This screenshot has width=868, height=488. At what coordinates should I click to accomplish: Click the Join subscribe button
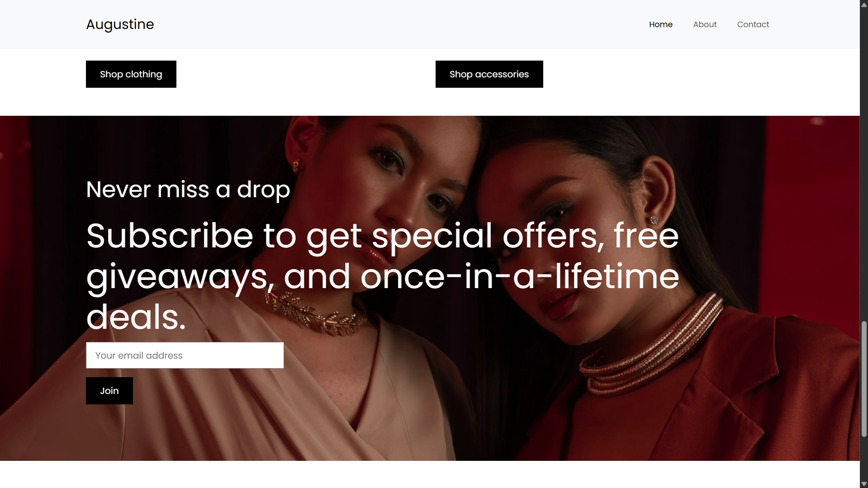(x=109, y=391)
